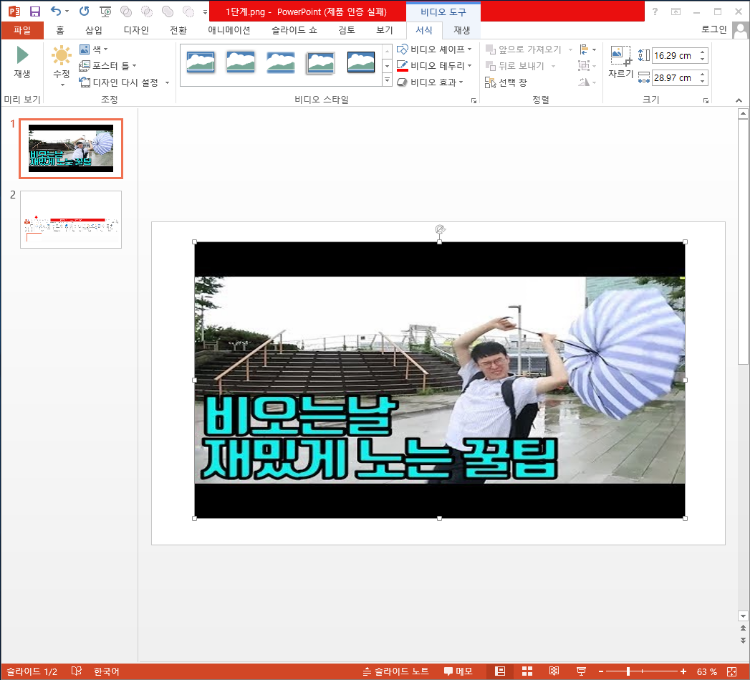Switch to the 디자인 tab
This screenshot has height=680, width=750.
click(136, 30)
